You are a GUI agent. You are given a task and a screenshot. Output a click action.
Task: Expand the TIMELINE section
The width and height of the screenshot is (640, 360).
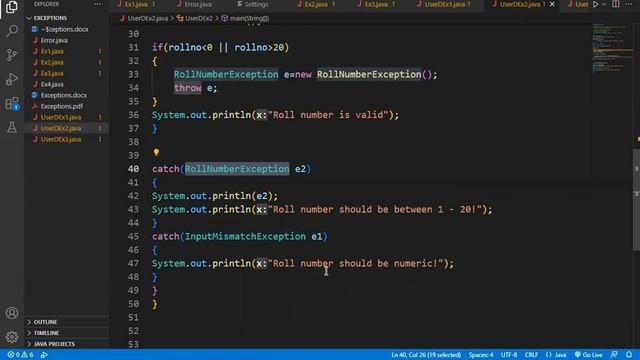point(46,333)
